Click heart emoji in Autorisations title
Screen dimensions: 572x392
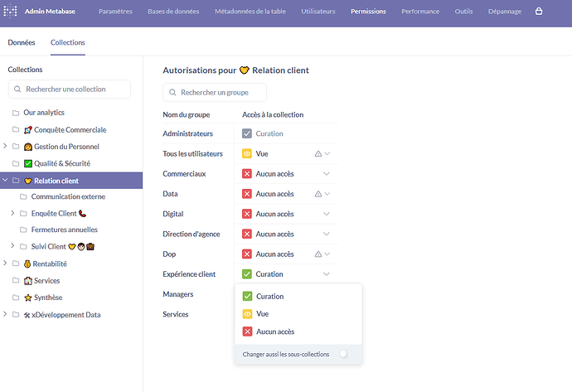tap(244, 70)
